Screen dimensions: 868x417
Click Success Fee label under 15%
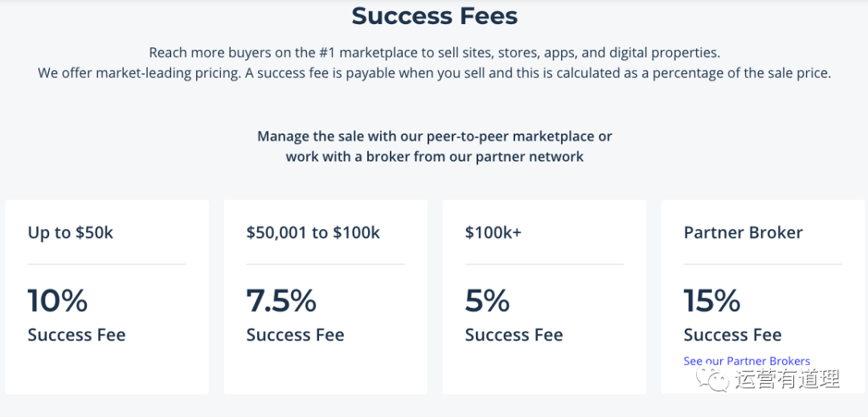click(x=732, y=334)
